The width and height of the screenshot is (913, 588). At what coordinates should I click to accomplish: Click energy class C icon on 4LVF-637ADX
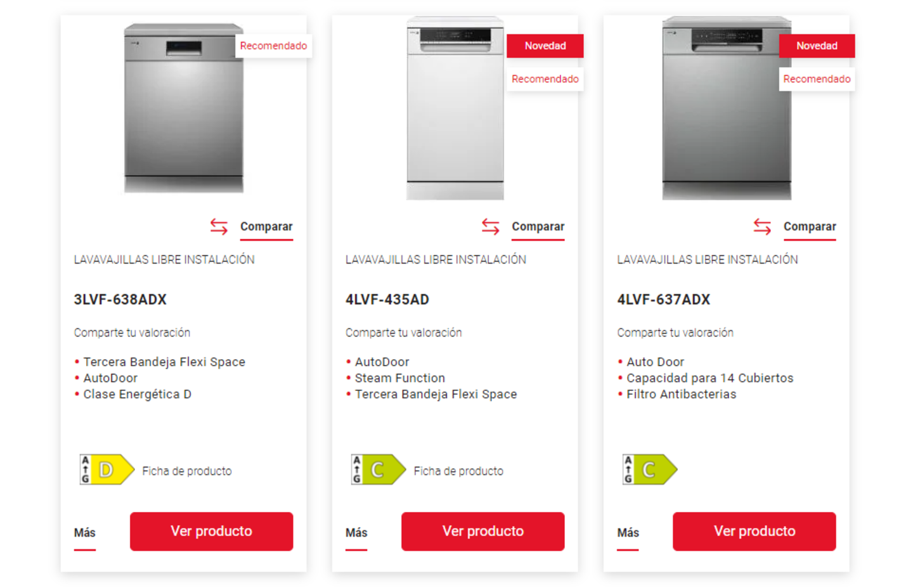click(x=649, y=470)
